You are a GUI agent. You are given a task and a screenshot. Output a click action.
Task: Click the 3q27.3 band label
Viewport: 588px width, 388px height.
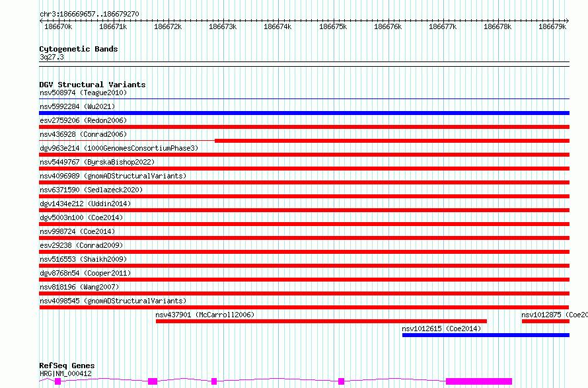click(x=52, y=57)
